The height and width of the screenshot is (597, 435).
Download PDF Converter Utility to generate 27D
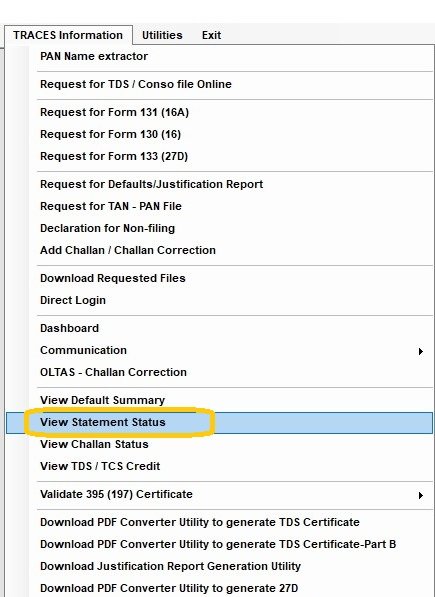(220, 588)
